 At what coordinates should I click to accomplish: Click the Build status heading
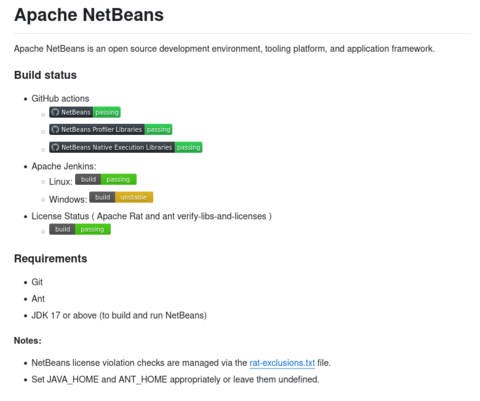pos(45,75)
